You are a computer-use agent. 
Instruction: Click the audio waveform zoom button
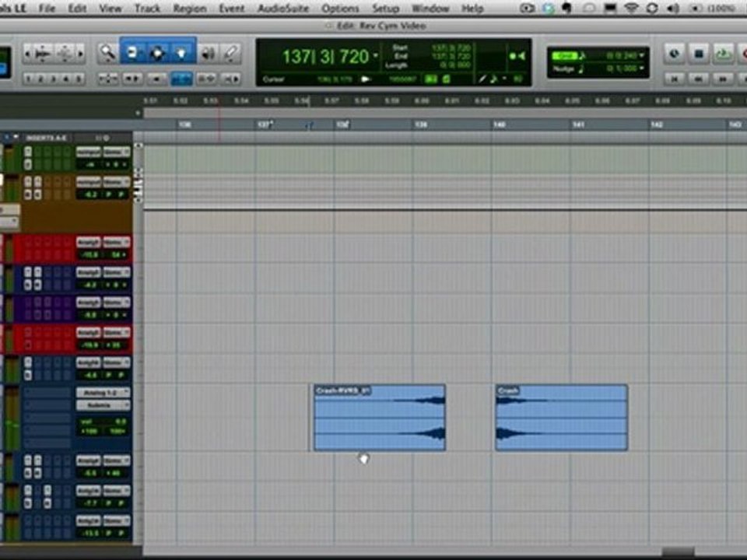click(44, 54)
